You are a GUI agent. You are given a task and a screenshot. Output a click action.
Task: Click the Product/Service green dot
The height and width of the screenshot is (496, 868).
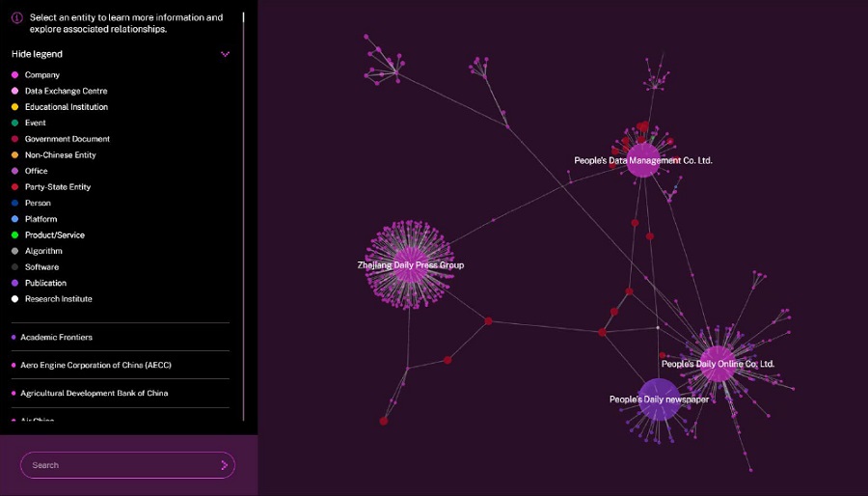coord(14,234)
